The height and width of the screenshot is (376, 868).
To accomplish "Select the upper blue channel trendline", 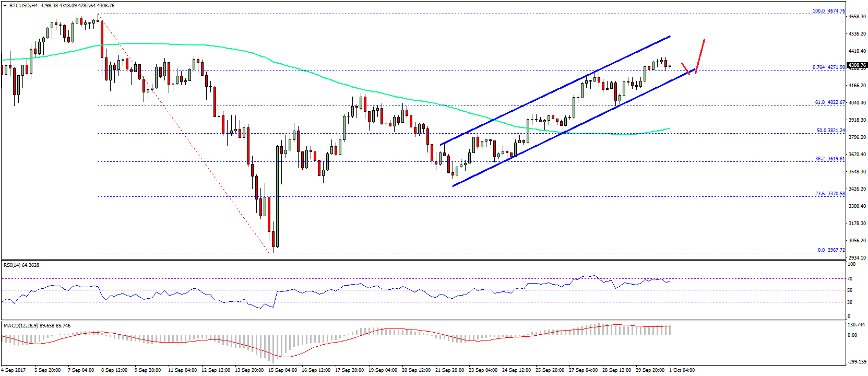I will 555,90.
